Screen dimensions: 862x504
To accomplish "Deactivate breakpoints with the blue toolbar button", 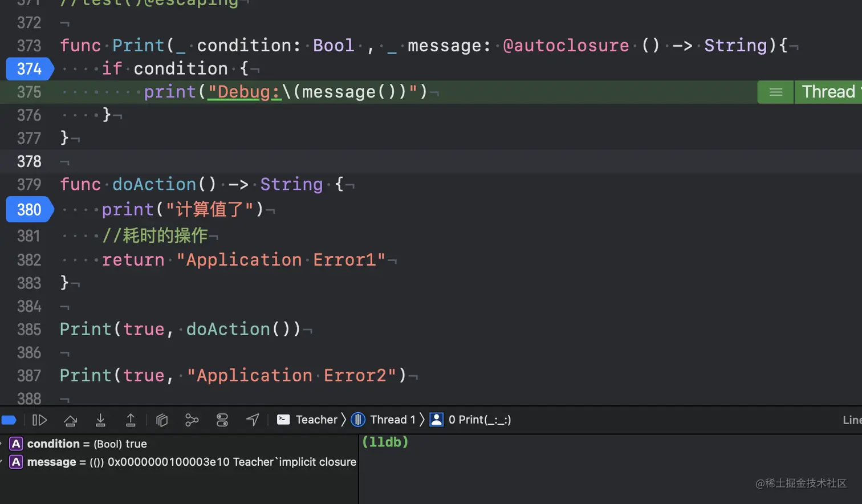I will pos(9,420).
